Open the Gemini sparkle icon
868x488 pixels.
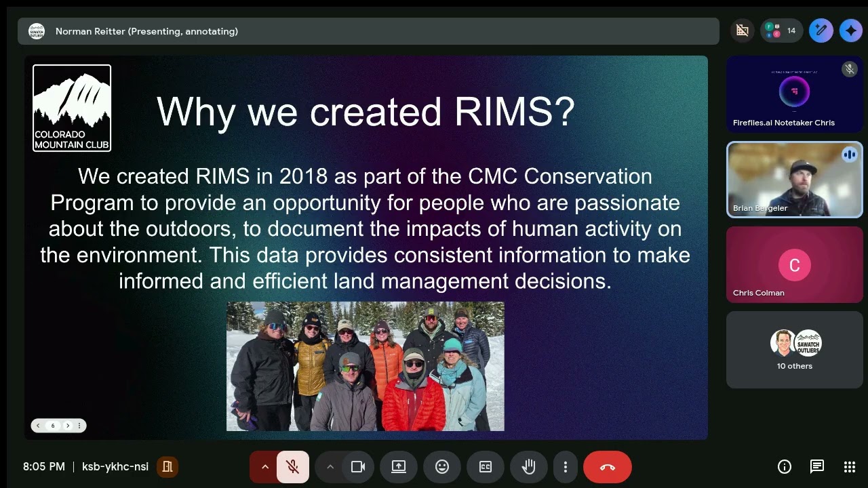[851, 30]
